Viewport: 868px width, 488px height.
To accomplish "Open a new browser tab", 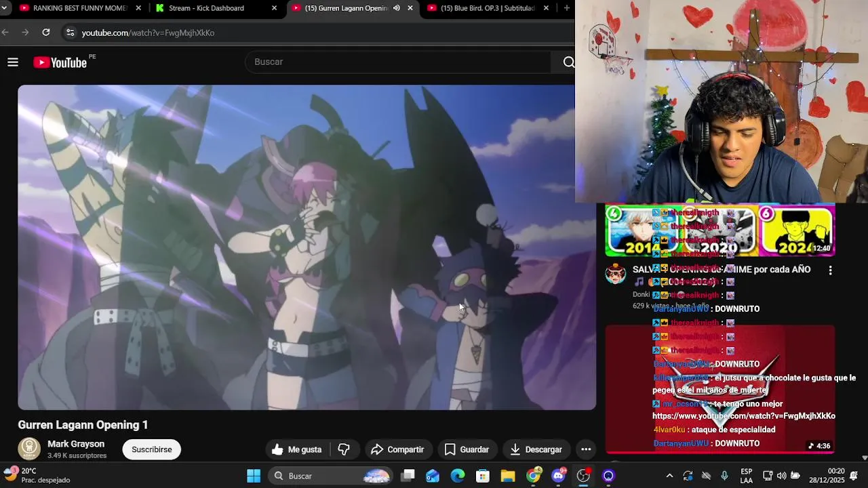I will [567, 8].
